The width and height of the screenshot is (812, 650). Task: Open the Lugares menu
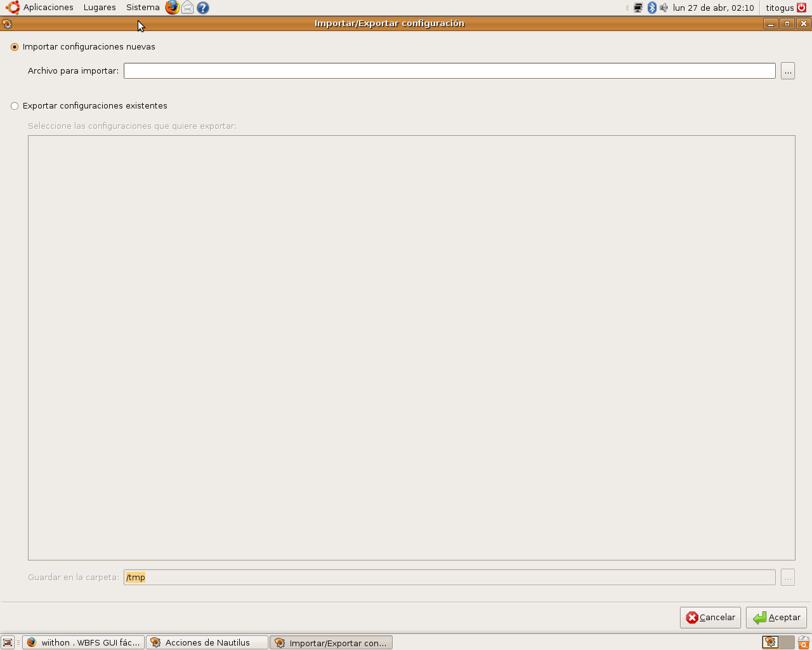100,8
